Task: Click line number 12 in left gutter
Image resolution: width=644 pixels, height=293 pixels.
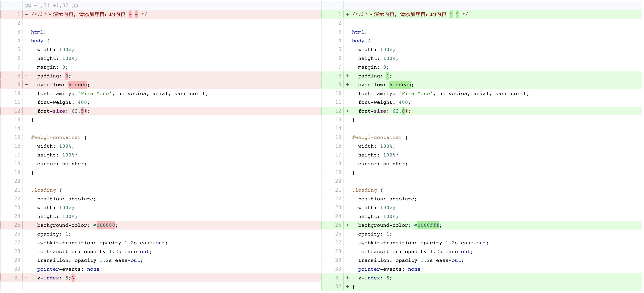Action: coord(17,111)
